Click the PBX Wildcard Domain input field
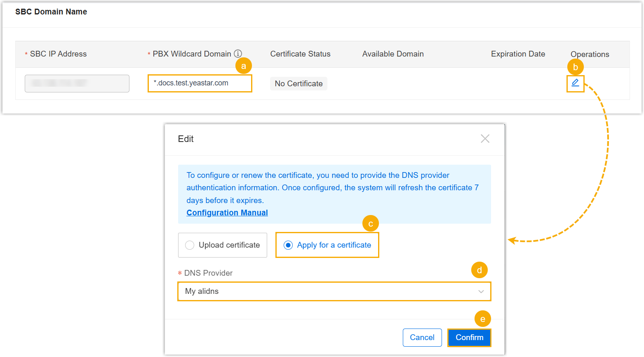The image size is (644, 357). (200, 83)
